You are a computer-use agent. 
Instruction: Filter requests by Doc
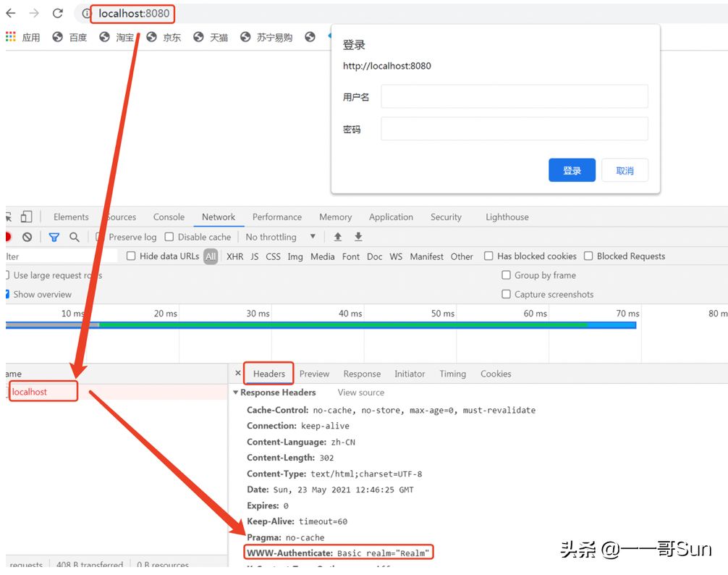tap(375, 256)
